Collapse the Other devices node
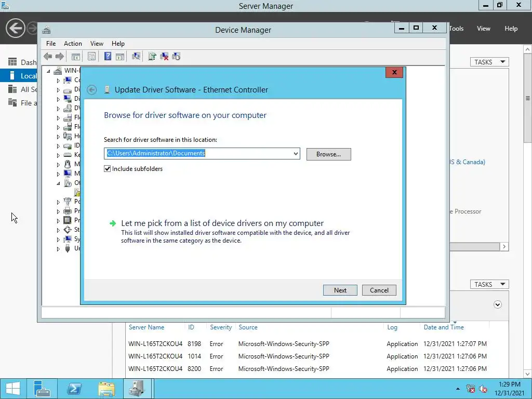The width and height of the screenshot is (532, 399). coord(58,183)
